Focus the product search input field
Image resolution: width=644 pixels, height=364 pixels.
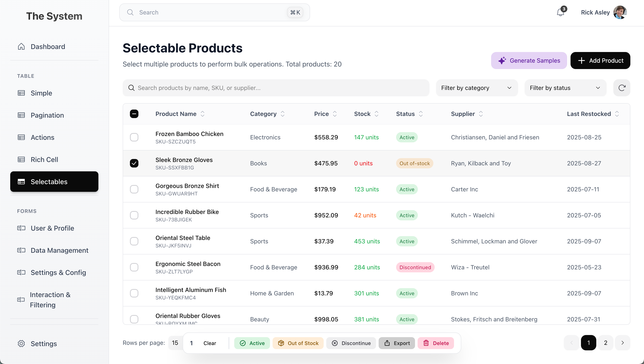[276, 88]
